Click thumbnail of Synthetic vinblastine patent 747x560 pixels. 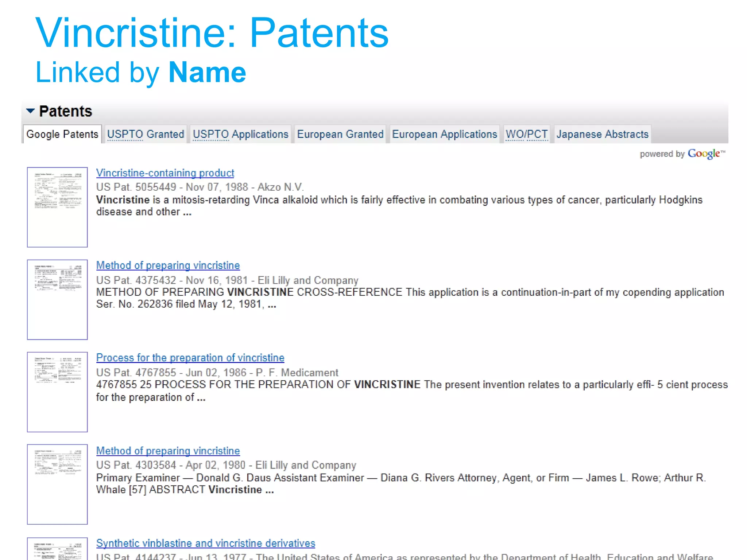57,549
